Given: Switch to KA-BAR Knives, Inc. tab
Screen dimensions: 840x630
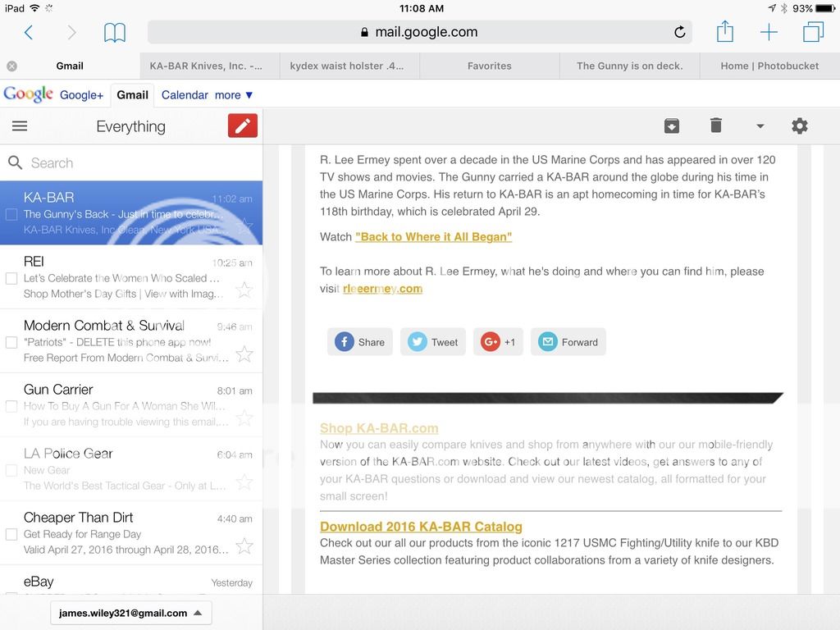Looking at the screenshot, I should click(x=206, y=66).
